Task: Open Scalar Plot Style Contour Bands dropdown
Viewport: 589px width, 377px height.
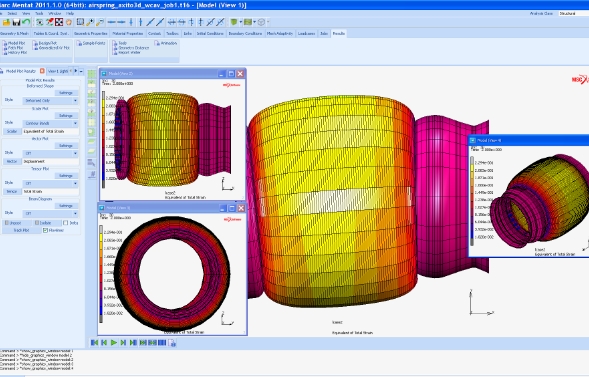Action: pos(50,123)
